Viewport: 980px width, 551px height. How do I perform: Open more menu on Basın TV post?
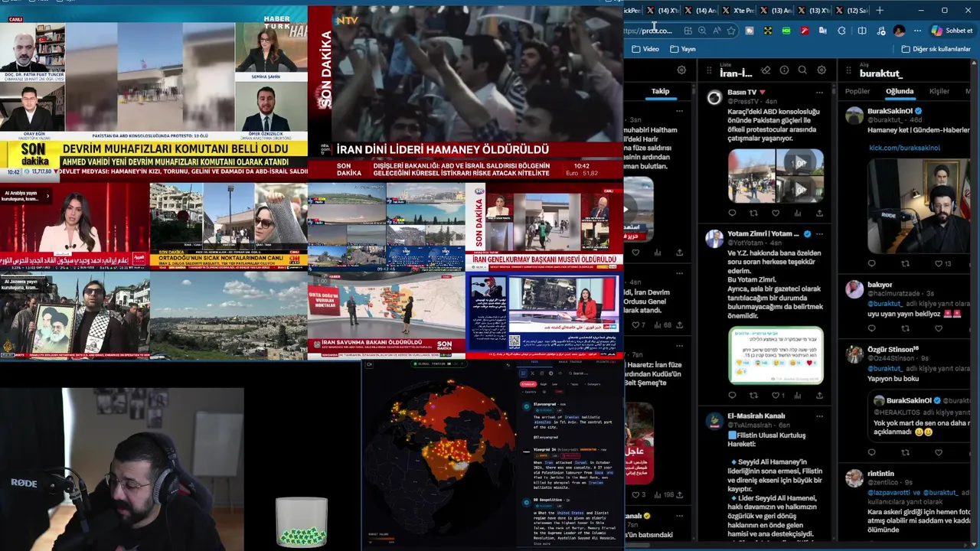[x=819, y=93]
